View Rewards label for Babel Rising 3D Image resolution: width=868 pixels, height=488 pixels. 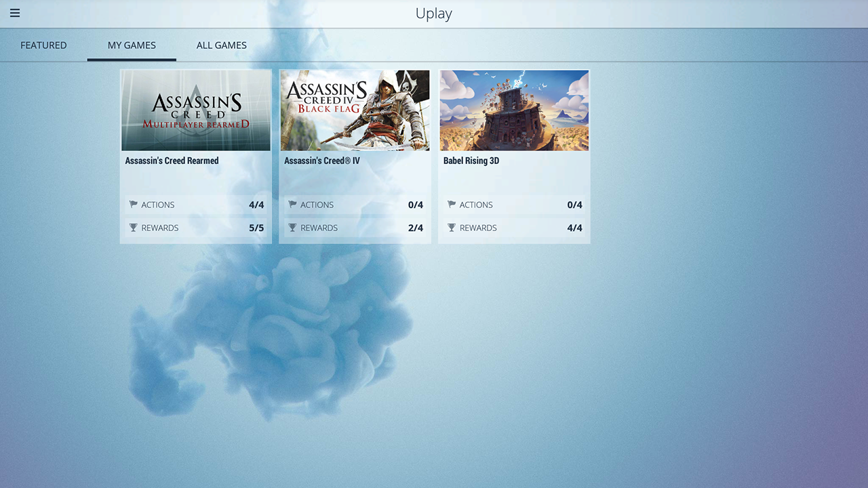478,228
